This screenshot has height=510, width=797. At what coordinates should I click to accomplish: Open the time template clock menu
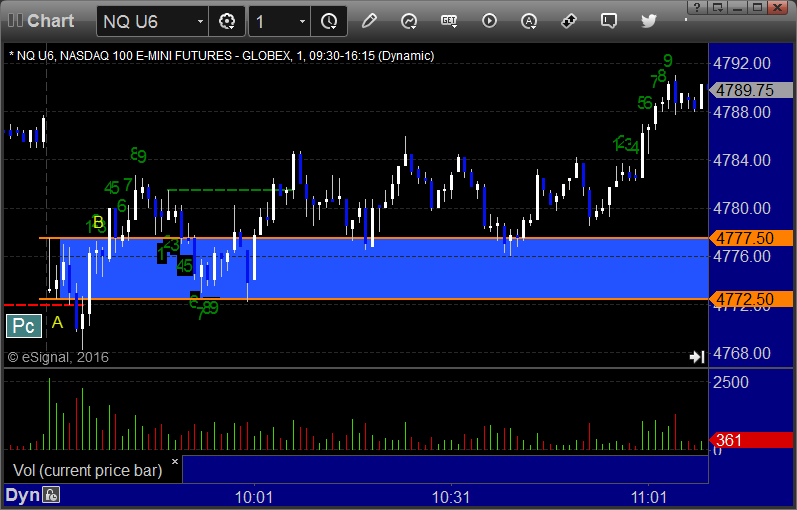tap(329, 21)
